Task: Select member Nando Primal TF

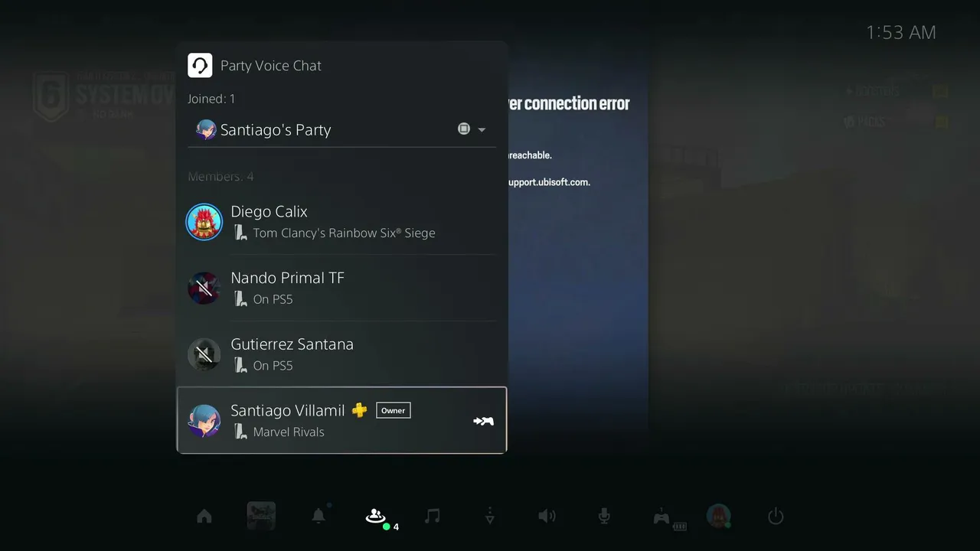Action: point(341,288)
